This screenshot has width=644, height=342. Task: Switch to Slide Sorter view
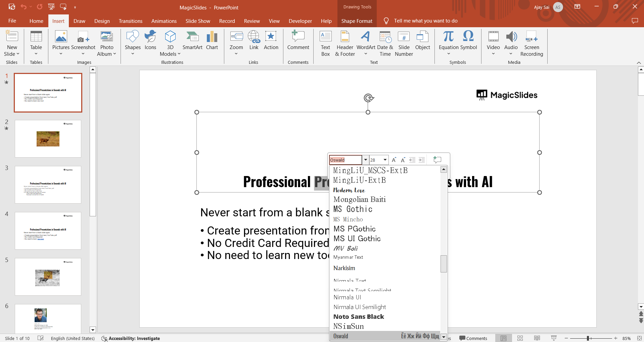click(x=520, y=338)
